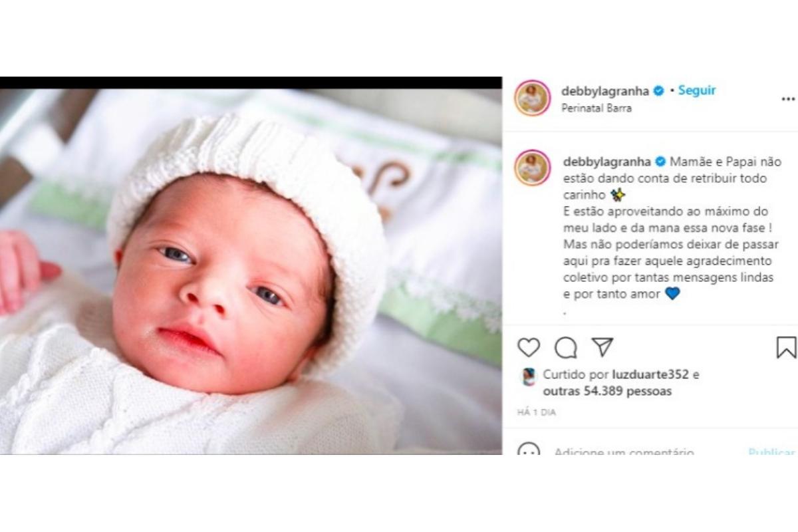Screen dimensions: 798x532
Task: Open the debbylagranha username in the header
Action: click(606, 91)
